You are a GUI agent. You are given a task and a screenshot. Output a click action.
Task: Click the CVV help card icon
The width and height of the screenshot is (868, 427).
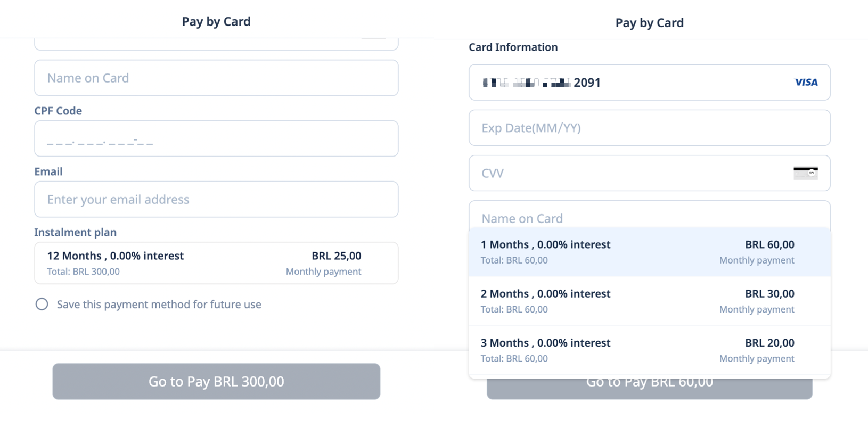[805, 173]
